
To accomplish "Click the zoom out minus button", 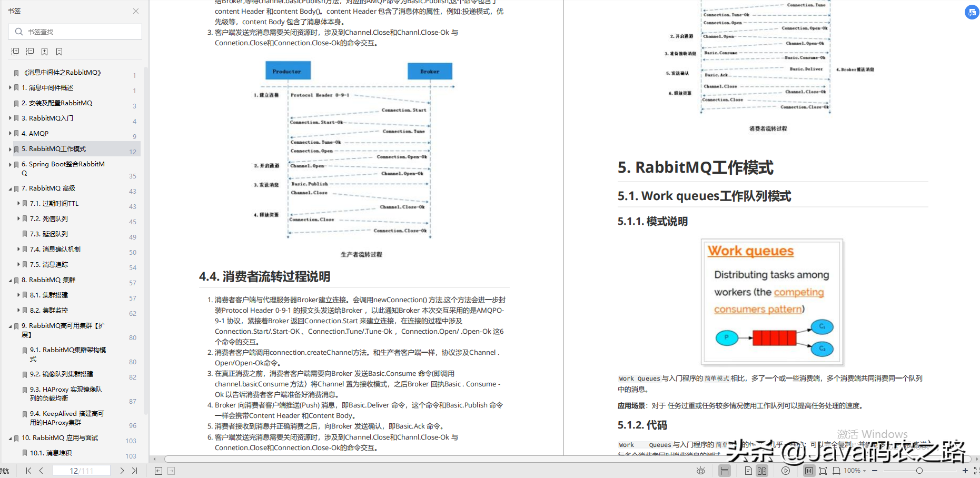I will coord(875,471).
